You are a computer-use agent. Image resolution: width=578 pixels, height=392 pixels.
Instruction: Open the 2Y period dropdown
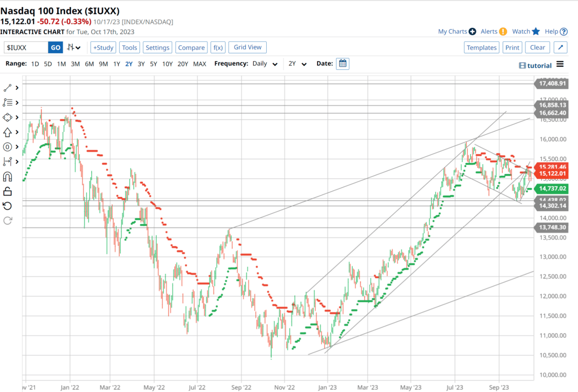(x=297, y=64)
